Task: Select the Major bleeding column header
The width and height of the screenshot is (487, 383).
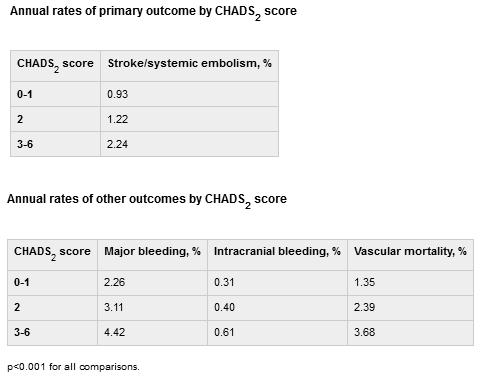Action: tap(152, 254)
